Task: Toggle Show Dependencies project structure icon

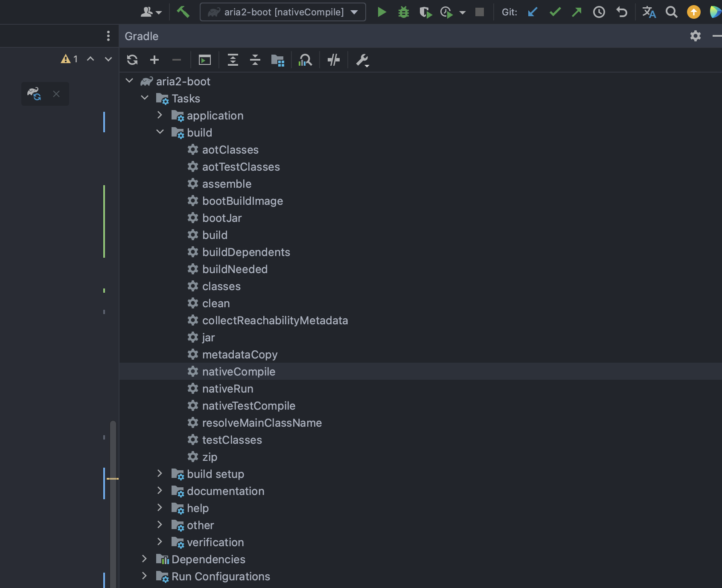Action: [x=278, y=60]
